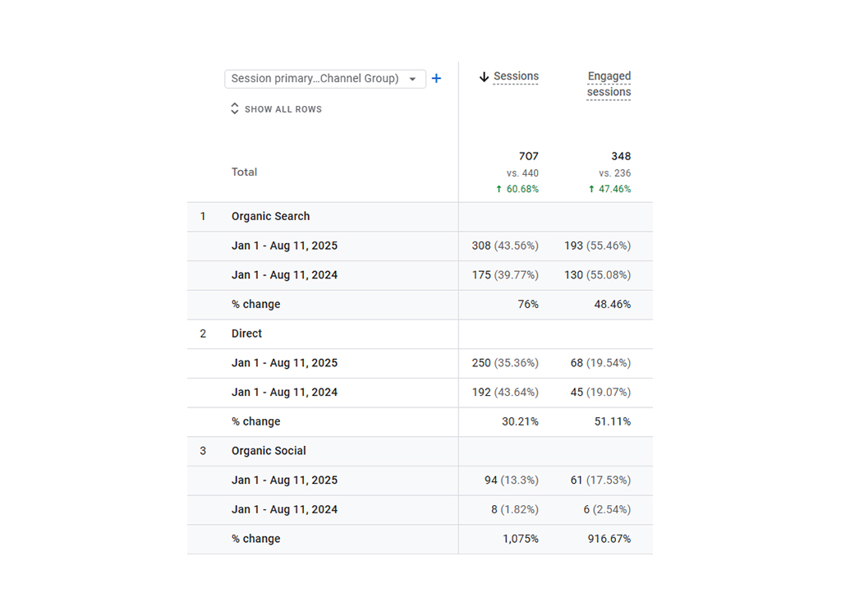Screen dimensions: 841x616
Task: Sort by the Engaged sessions column header
Action: coord(609,84)
